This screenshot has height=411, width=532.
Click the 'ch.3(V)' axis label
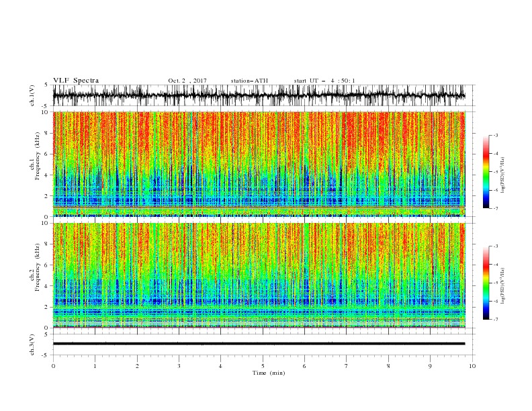32,345
